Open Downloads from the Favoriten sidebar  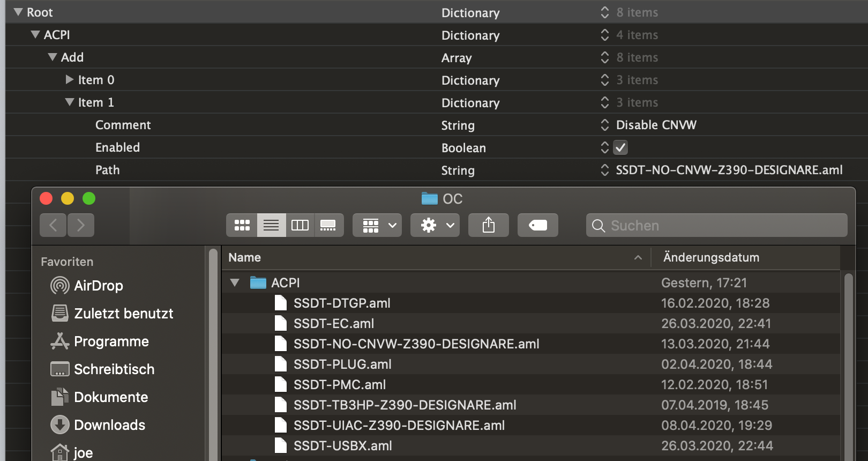(109, 425)
